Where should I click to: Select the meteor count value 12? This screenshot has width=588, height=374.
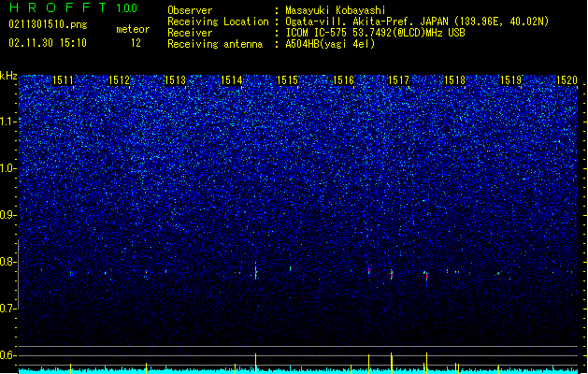tap(136, 43)
